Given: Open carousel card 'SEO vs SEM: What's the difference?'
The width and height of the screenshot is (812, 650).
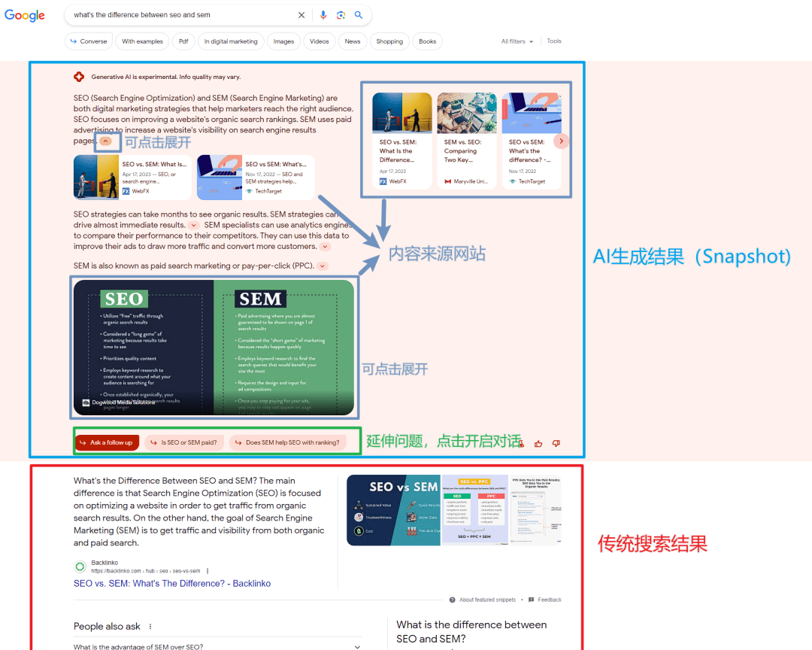Looking at the screenshot, I should pyautogui.click(x=532, y=141).
